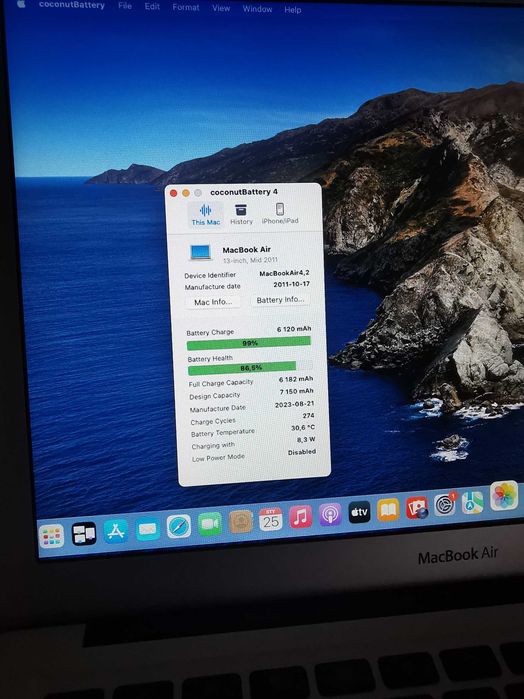This screenshot has height=699, width=524.
Task: Click the Manufacture date value 2011-10-17
Action: click(x=291, y=284)
